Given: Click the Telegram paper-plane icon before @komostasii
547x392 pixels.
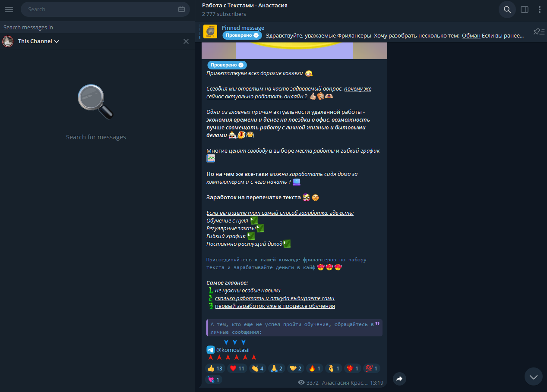Looking at the screenshot, I should pos(210,350).
